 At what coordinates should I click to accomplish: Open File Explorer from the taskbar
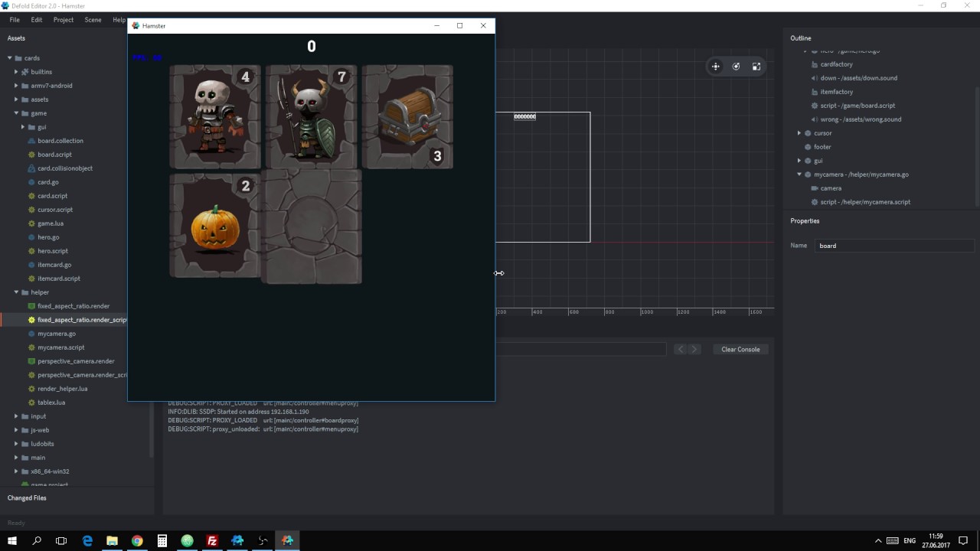click(112, 540)
